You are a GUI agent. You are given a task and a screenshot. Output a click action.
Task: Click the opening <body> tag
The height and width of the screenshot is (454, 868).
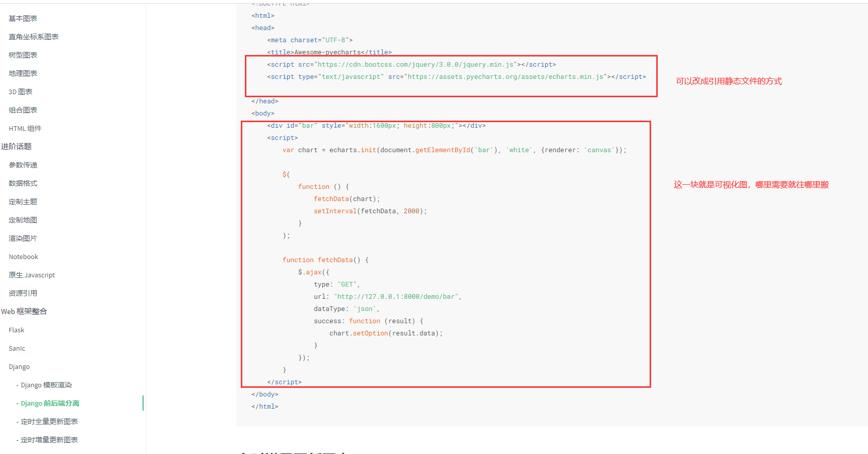(x=263, y=113)
